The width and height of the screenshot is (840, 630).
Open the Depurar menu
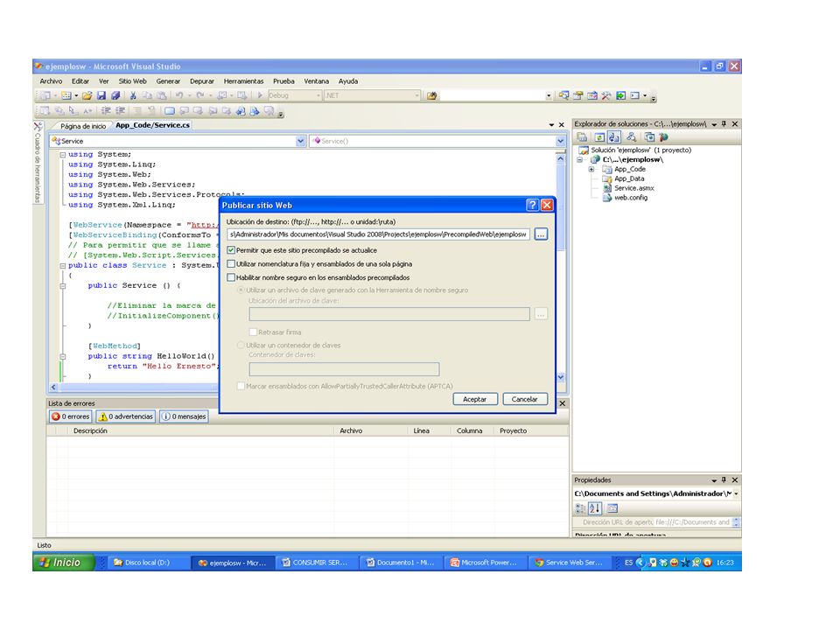click(202, 81)
